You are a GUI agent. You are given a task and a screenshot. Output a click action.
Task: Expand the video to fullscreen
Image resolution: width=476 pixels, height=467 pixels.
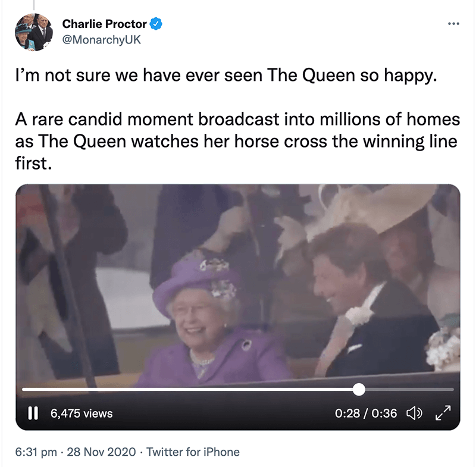point(443,413)
